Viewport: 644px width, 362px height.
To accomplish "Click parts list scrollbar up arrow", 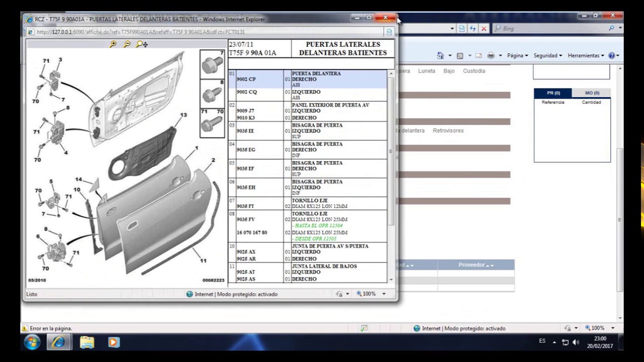I will pos(391,74).
